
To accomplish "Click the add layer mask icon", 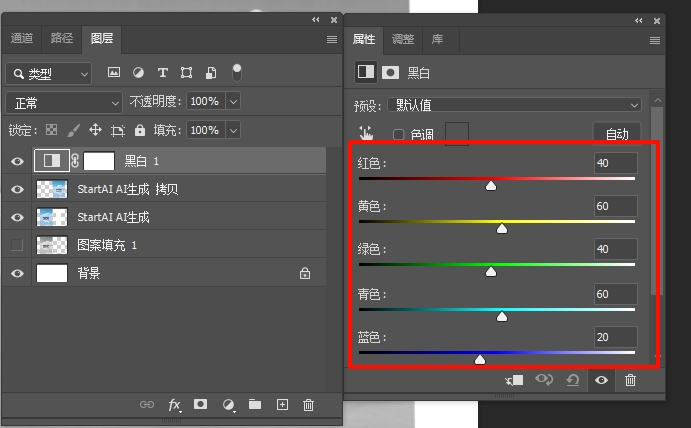I will coord(201,404).
